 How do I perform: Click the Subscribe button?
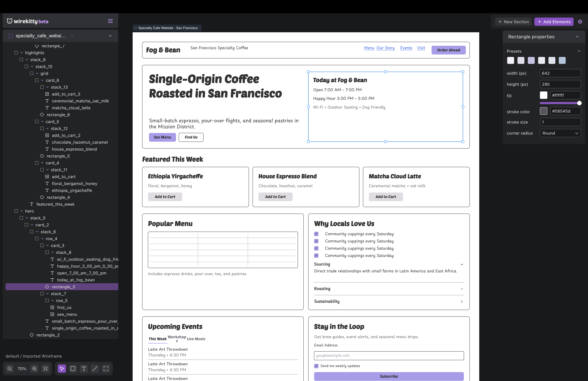(x=389, y=376)
